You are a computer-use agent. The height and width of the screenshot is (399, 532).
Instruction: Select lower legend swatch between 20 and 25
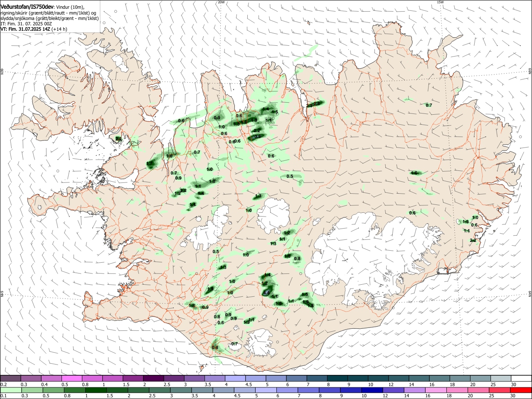pyautogui.click(x=478, y=390)
